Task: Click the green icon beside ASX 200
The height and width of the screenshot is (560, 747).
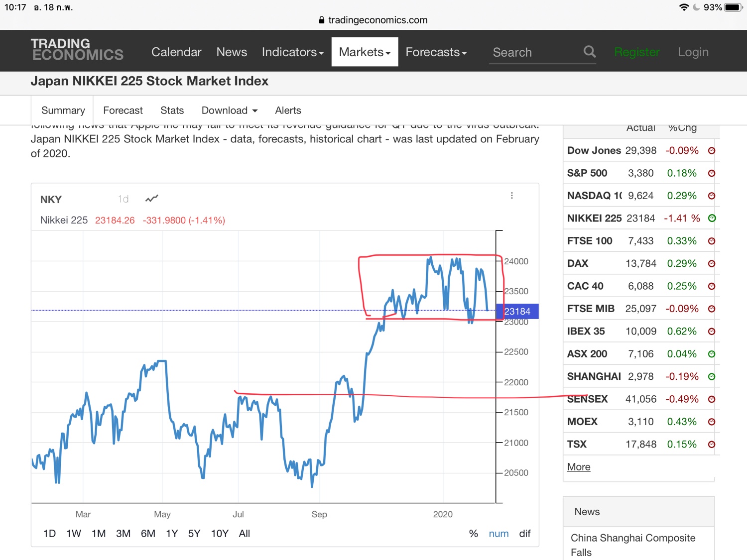Action: 712,354
